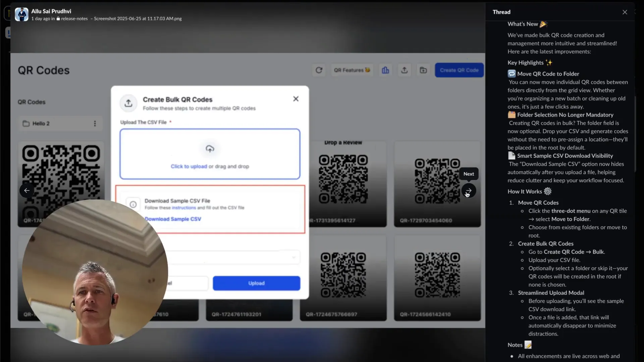This screenshot has width=644, height=362.
Task: Click the cloud upload icon in the drop zone
Action: tap(210, 149)
